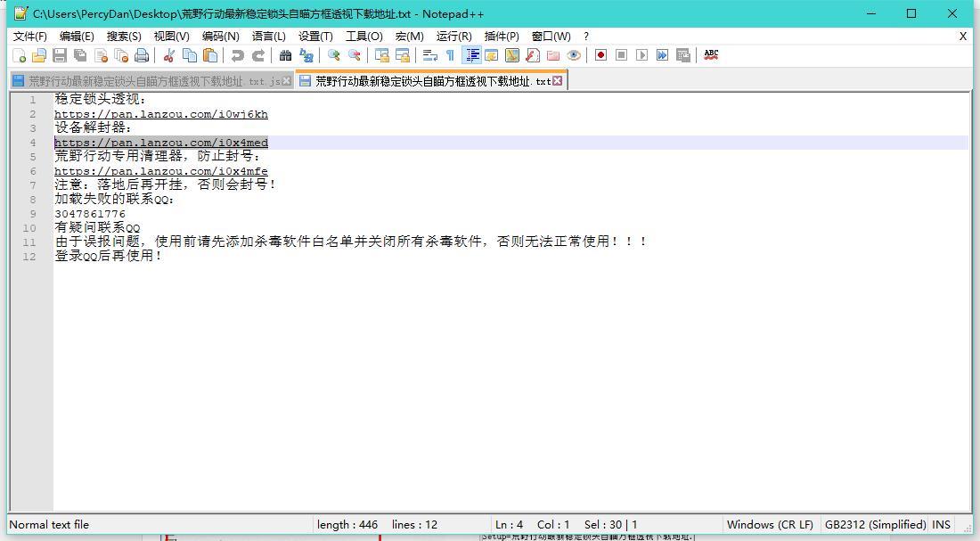Open Folder as Workspace toolbar icon
The height and width of the screenshot is (541, 980).
point(553,55)
